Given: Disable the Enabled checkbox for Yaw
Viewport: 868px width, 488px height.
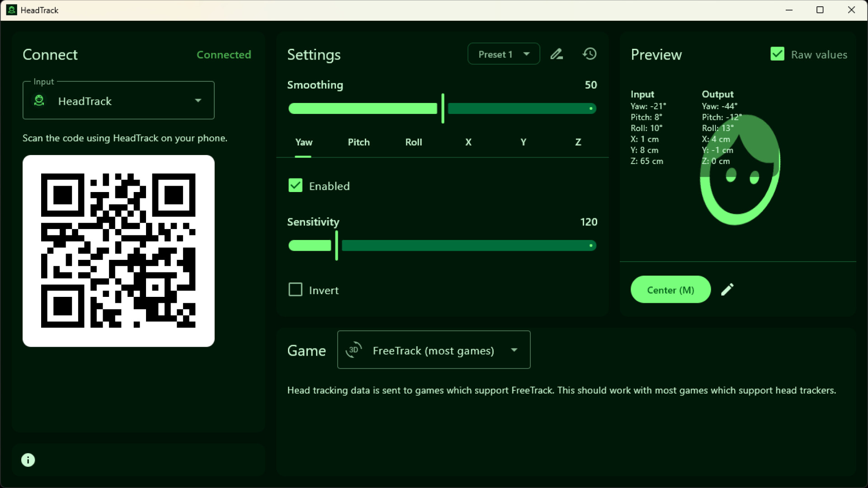Looking at the screenshot, I should click(295, 185).
